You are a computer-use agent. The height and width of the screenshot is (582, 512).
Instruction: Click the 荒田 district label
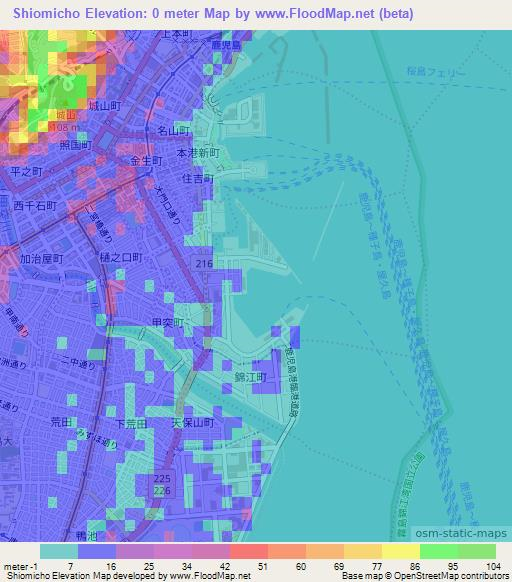61,422
